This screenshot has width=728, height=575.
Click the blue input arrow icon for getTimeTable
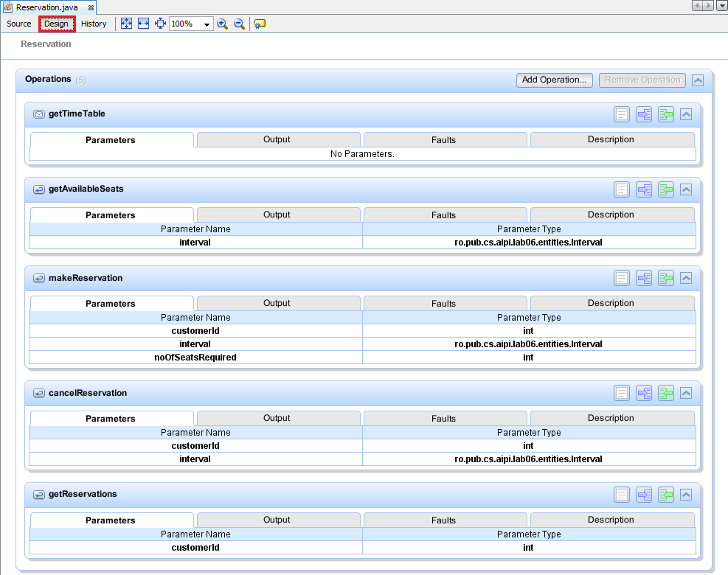(644, 114)
